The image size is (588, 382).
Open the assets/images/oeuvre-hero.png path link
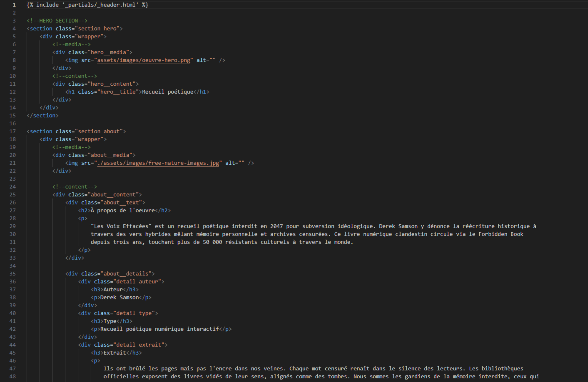pyautogui.click(x=143, y=60)
